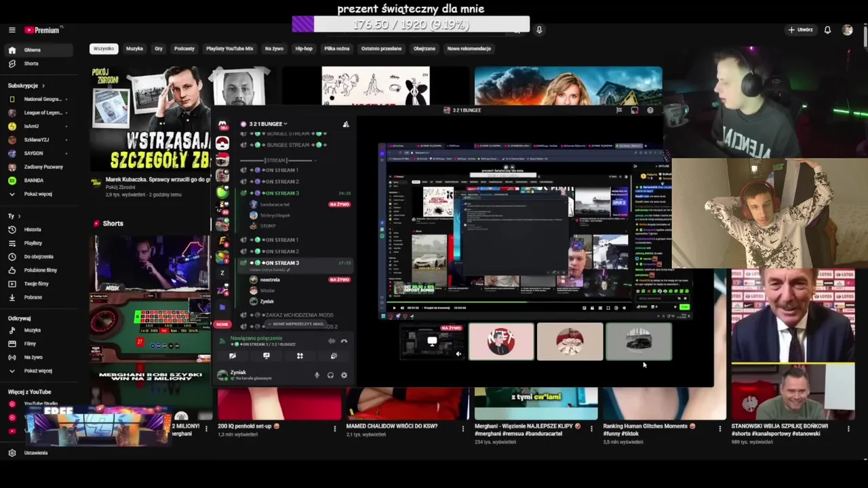Select the car avatar participant tile
Screen dimensions: 868x488
coord(639,342)
